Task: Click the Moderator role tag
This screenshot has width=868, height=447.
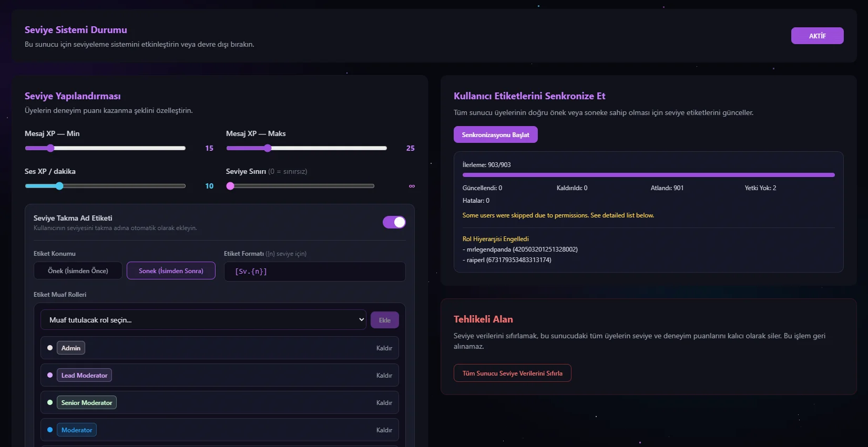Action: [x=77, y=430]
